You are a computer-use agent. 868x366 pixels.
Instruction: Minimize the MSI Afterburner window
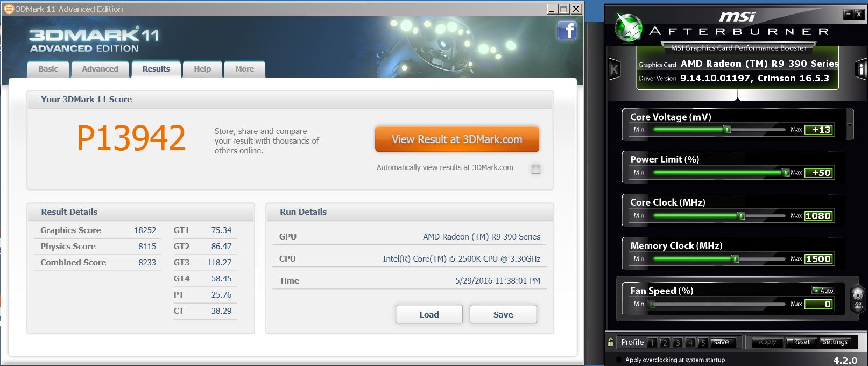pyautogui.click(x=849, y=14)
